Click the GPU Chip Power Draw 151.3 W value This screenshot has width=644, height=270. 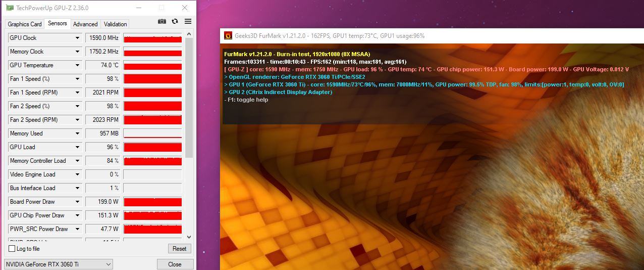pyautogui.click(x=103, y=215)
